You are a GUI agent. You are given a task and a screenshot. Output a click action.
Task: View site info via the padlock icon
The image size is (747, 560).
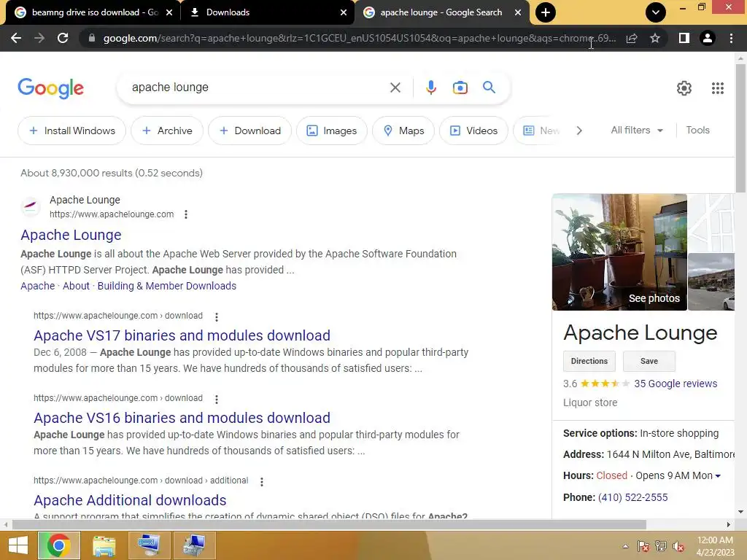pyautogui.click(x=92, y=38)
